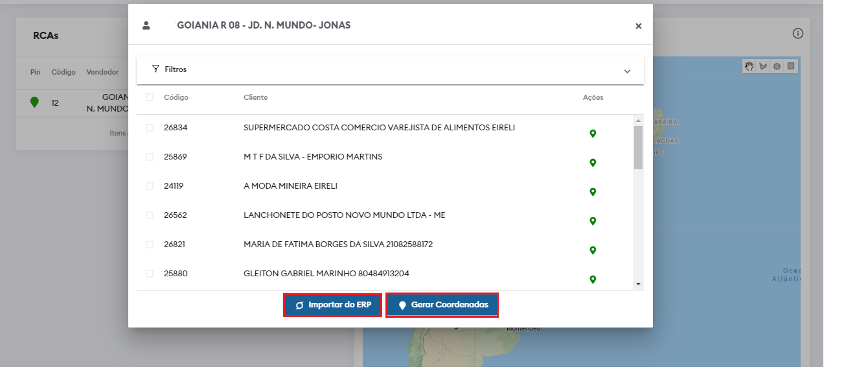Select the circle drawing tool on map
Image resolution: width=868 pixels, height=382 pixels.
(x=777, y=66)
